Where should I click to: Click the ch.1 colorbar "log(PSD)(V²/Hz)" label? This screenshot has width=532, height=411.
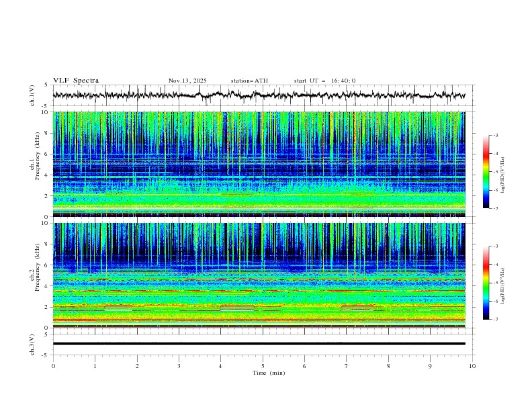coord(503,175)
